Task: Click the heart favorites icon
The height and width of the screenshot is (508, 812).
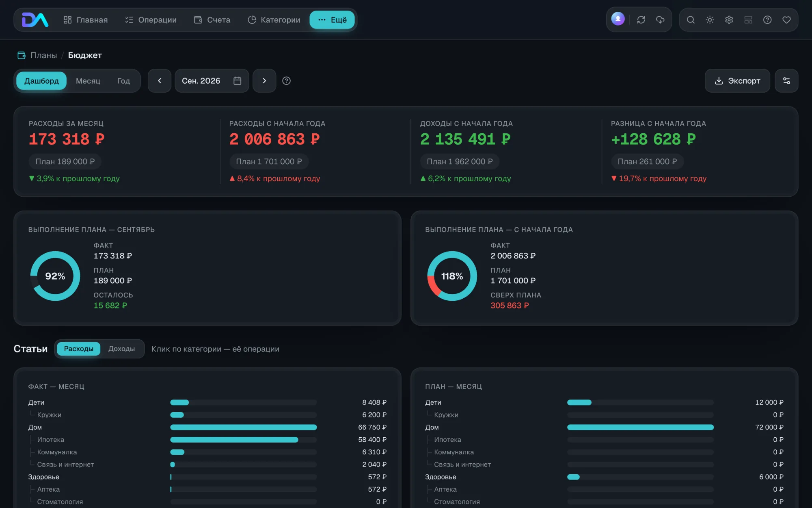Action: (x=786, y=20)
